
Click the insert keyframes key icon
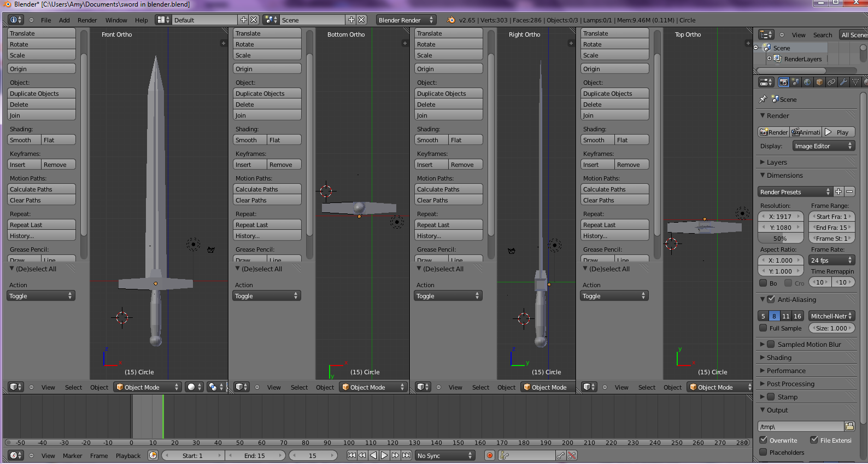(561, 455)
